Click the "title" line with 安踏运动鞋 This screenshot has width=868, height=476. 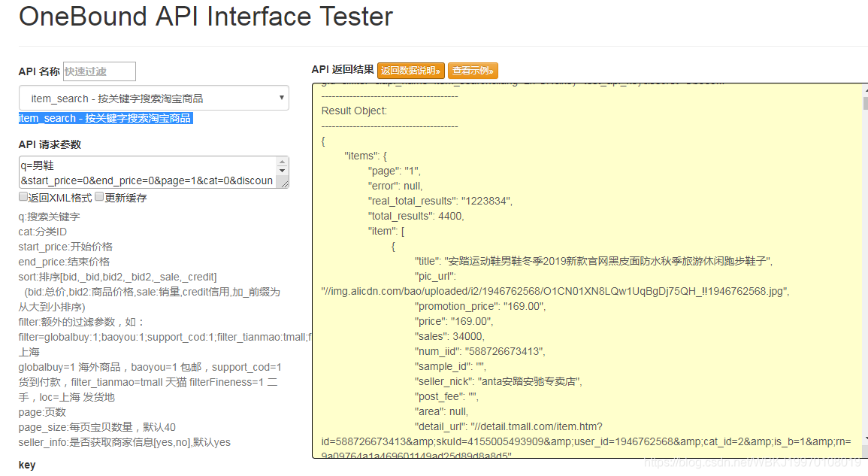pyautogui.click(x=594, y=261)
